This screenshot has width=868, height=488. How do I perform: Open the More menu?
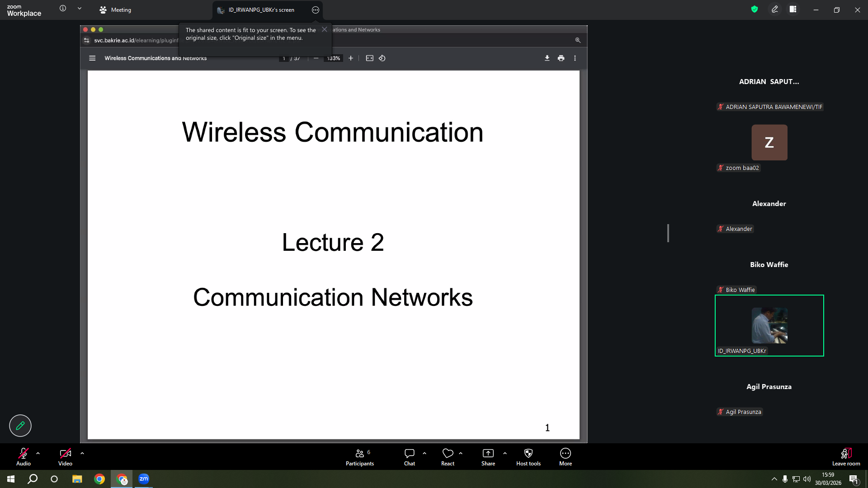pos(566,457)
